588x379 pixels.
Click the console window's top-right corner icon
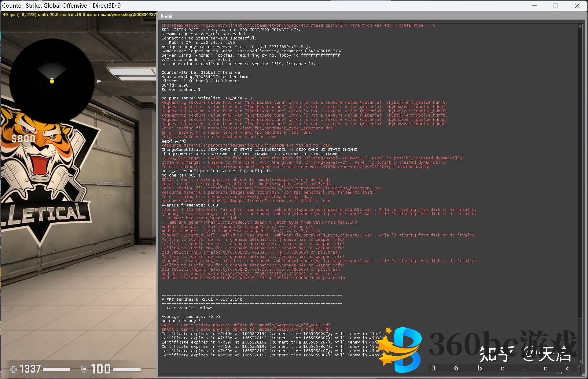[x=582, y=16]
